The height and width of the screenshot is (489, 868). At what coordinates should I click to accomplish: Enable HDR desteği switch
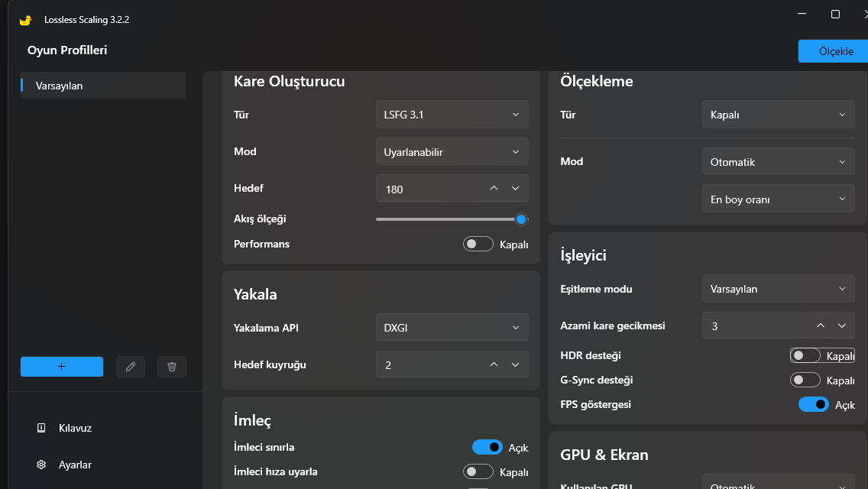click(x=805, y=355)
